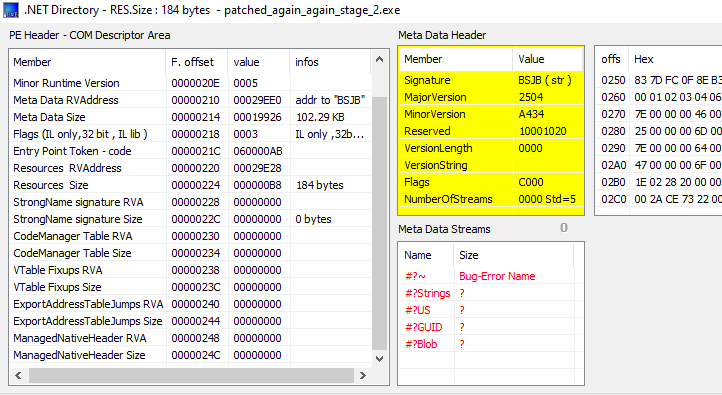The image size is (722, 395).
Task: Select the 'CodeManager Table Size' row
Action: [x=190, y=253]
